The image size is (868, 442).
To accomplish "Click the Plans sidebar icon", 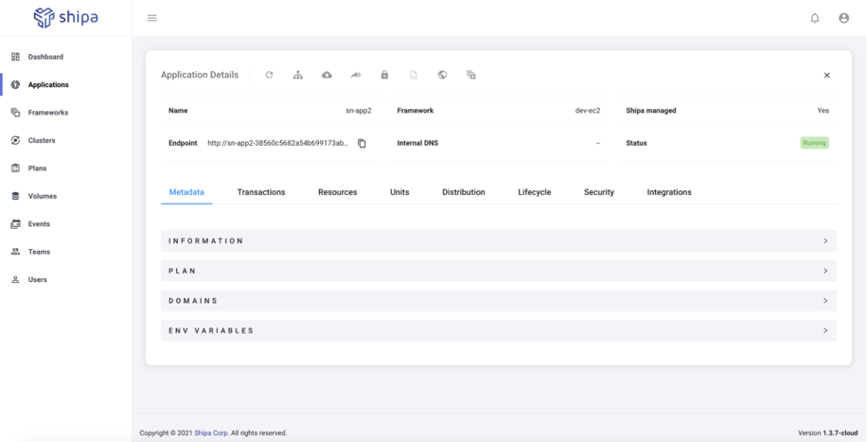I will pyautogui.click(x=15, y=168).
